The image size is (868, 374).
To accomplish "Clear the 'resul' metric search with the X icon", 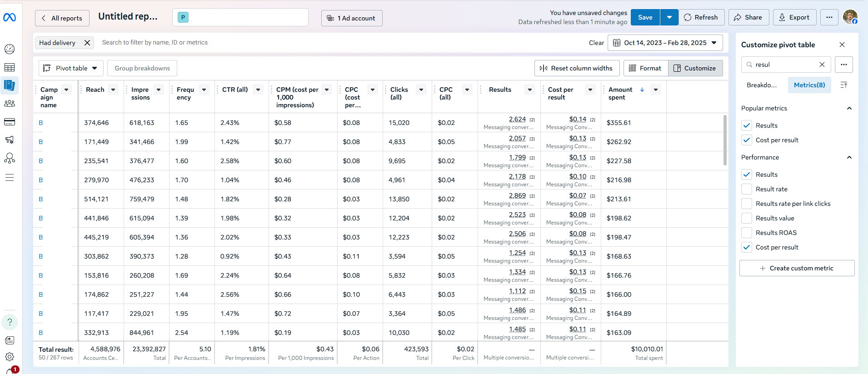I will click(822, 65).
